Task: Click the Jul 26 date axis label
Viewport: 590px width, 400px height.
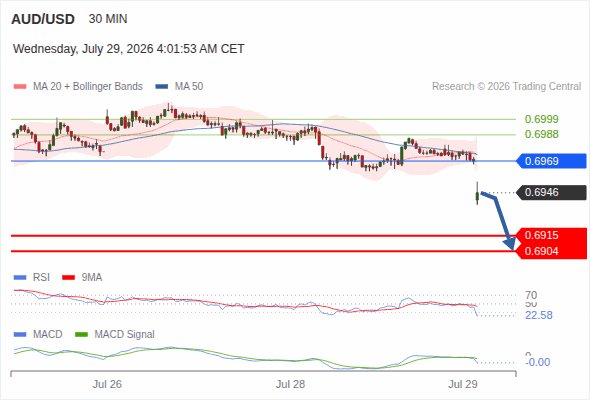Action: (x=107, y=384)
